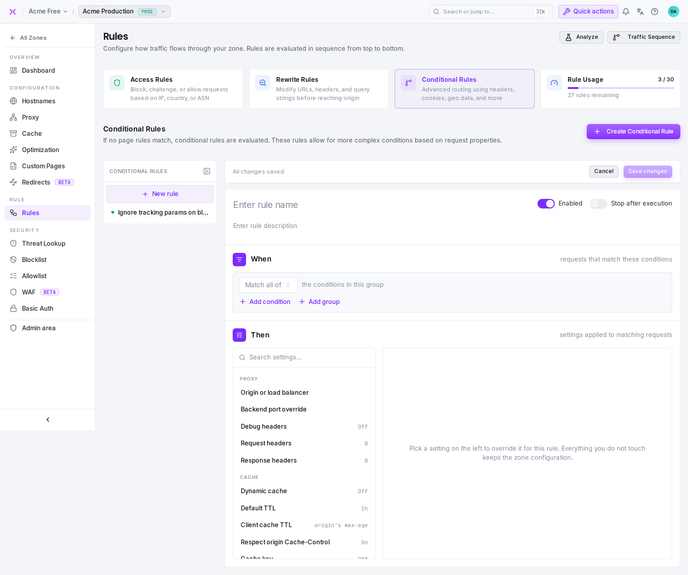The width and height of the screenshot is (688, 575).
Task: Click the Then section icon
Action: pos(239,335)
